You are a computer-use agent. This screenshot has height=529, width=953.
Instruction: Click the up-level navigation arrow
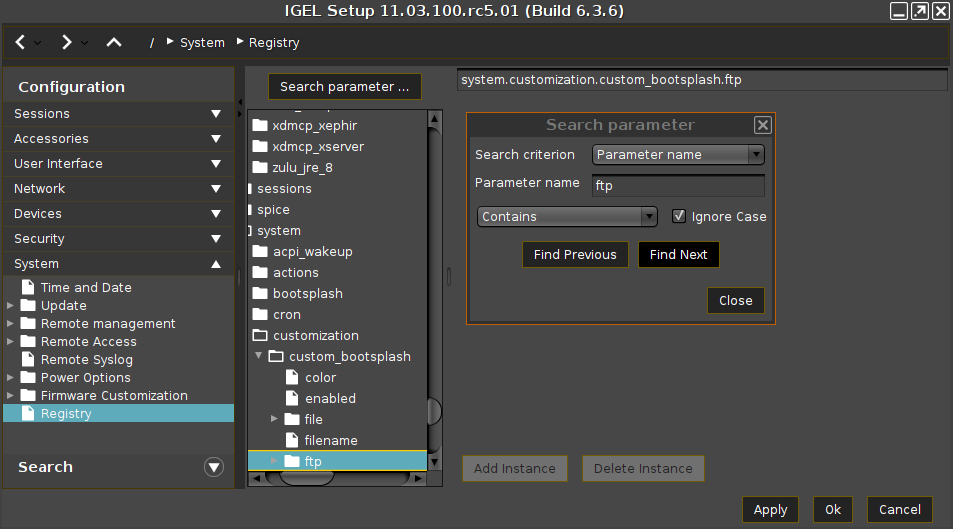click(x=114, y=42)
